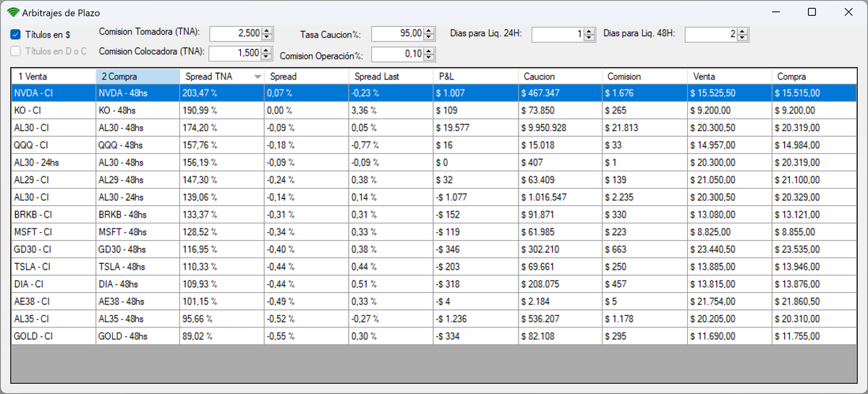Increase Comision Operación% with up arrow

click(x=430, y=51)
